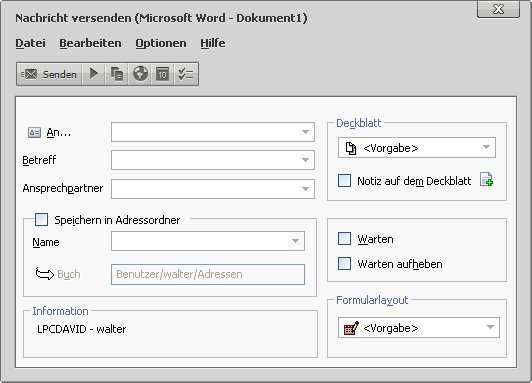Tick the Warten aufheben checkbox
Image resolution: width=532 pixels, height=383 pixels.
[344, 264]
